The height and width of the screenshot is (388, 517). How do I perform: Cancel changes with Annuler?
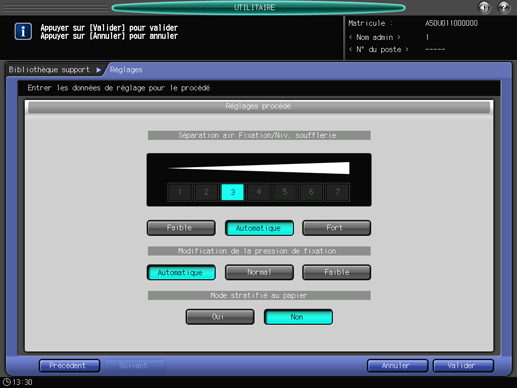tap(397, 366)
